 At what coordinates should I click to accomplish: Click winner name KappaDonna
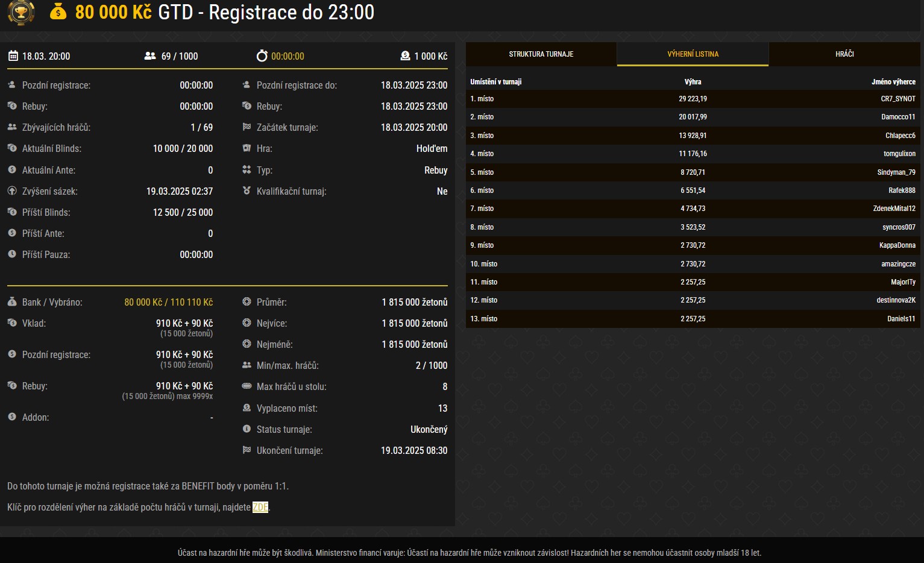tap(897, 245)
